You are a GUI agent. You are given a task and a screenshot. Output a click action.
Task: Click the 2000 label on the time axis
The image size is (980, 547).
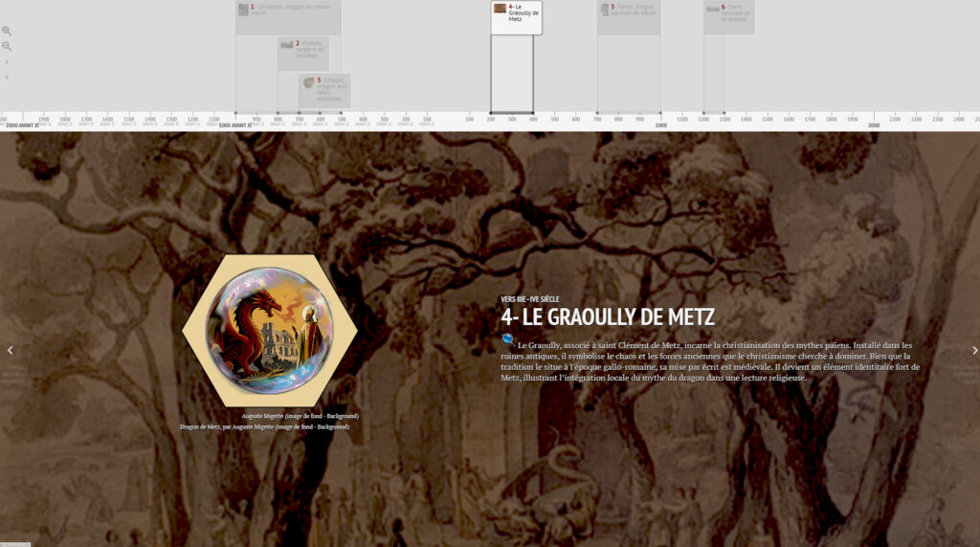coord(874,125)
